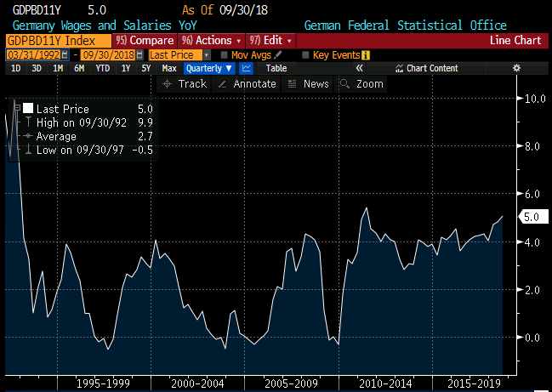The image size is (552, 392).
Task: Expand the Last Price field dropdown
Action: (207, 54)
